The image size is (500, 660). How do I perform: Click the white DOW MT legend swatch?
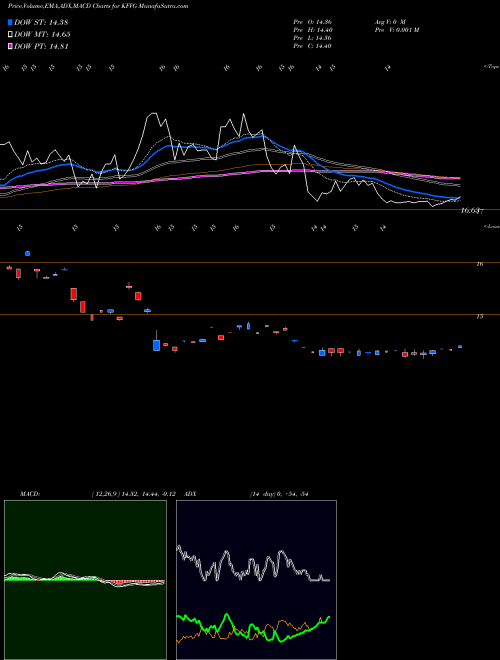coord(10,35)
